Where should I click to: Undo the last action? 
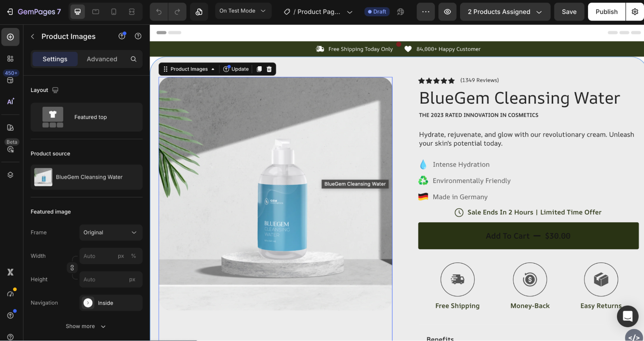(159, 12)
